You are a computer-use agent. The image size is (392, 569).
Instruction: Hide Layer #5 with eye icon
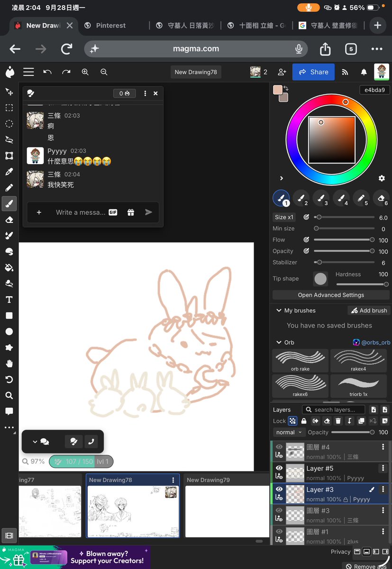279,468
